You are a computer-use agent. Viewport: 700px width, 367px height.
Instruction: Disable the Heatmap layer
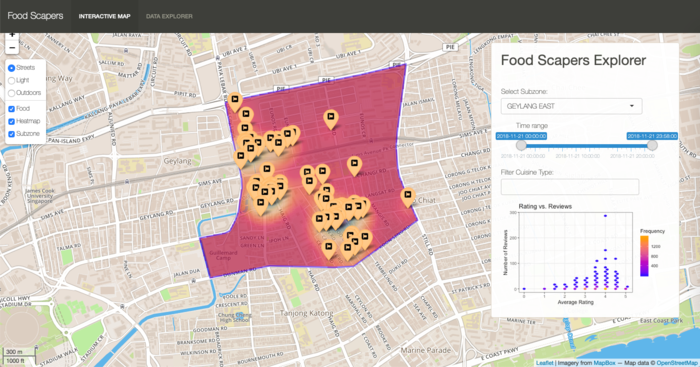pyautogui.click(x=12, y=121)
